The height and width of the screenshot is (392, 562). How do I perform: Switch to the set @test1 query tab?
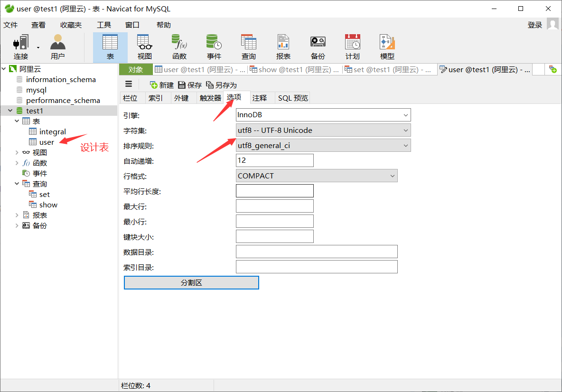388,69
